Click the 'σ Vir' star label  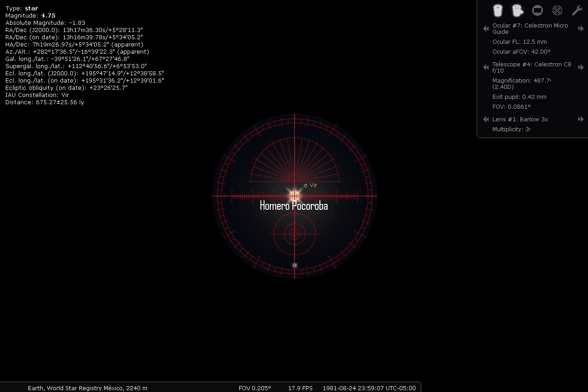310,185
